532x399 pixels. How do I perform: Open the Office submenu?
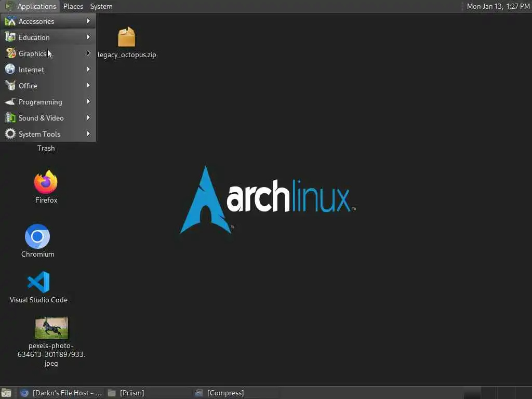(48, 86)
